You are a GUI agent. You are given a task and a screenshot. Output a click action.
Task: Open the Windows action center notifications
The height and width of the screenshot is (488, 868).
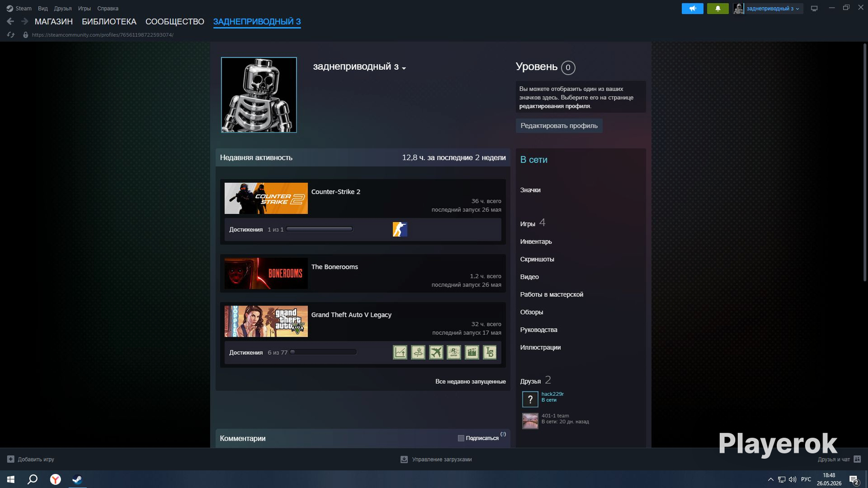[x=854, y=480]
